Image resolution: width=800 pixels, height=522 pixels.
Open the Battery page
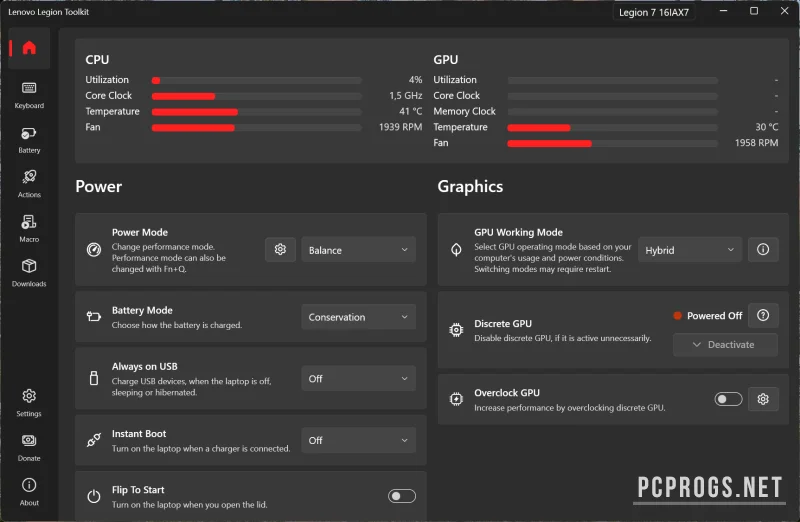tap(29, 140)
